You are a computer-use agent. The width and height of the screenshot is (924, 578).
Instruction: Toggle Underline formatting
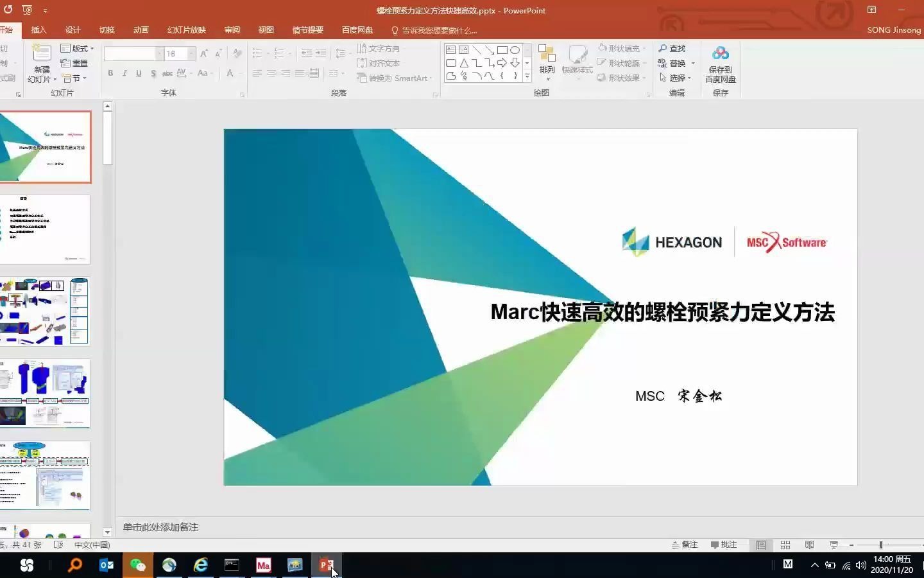[139, 73]
